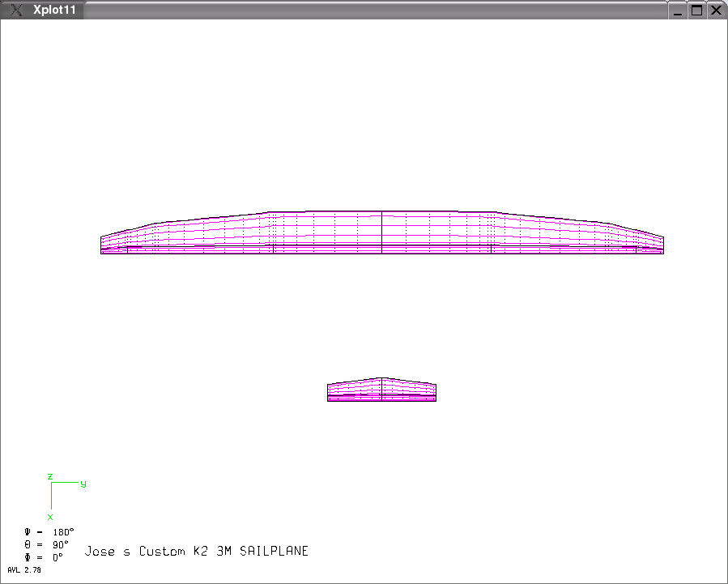Click the main wing center chord line
This screenshot has height=584, width=728.
381,232
